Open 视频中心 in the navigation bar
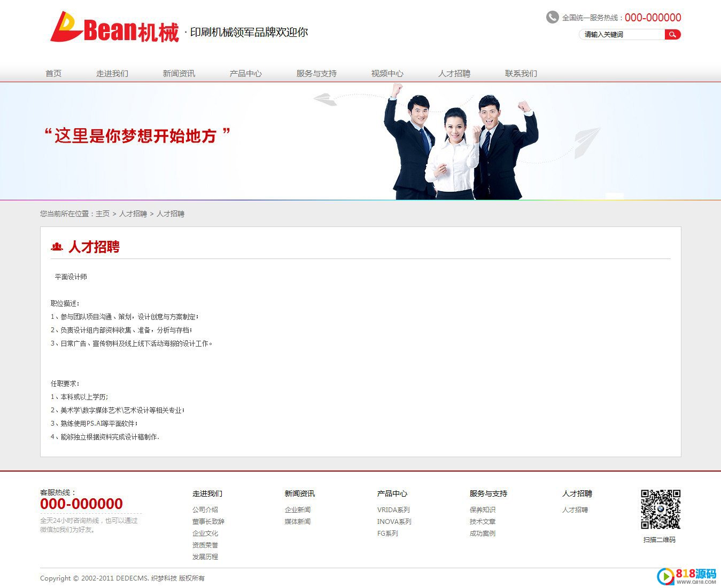The image size is (721, 588). 387,74
